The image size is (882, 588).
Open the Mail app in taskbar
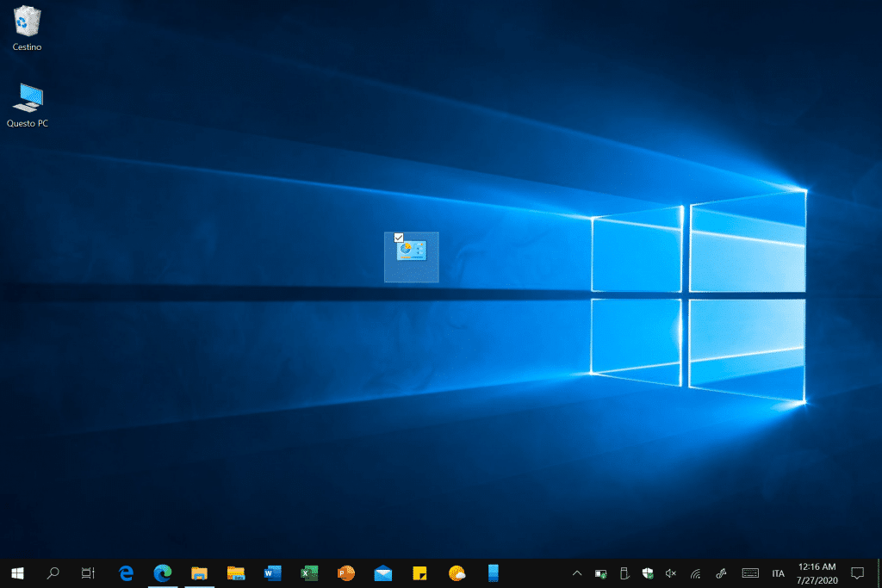click(383, 573)
